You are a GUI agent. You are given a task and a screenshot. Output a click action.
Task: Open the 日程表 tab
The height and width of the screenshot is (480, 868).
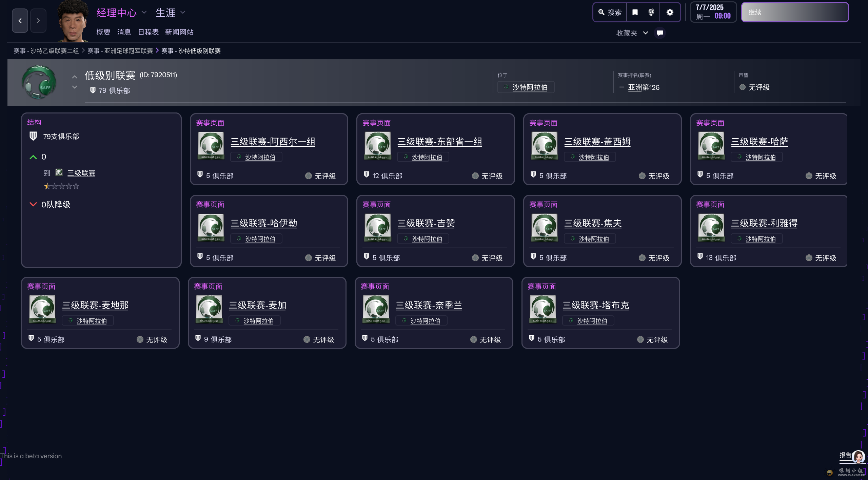[148, 32]
